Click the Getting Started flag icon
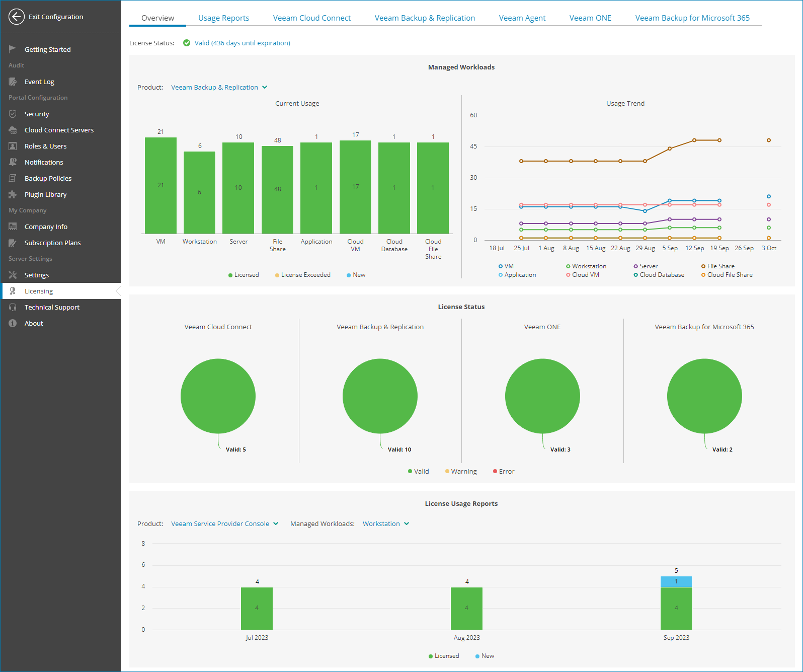The height and width of the screenshot is (672, 803). click(x=13, y=49)
